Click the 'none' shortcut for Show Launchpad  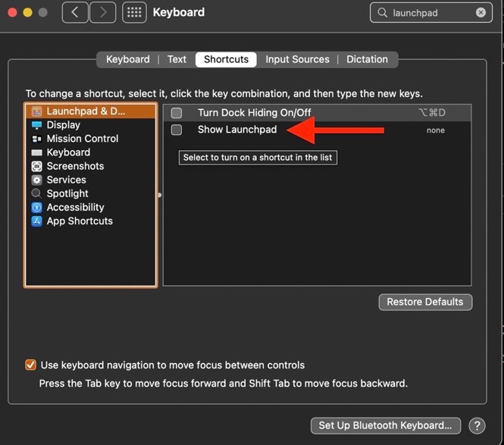[x=436, y=130]
